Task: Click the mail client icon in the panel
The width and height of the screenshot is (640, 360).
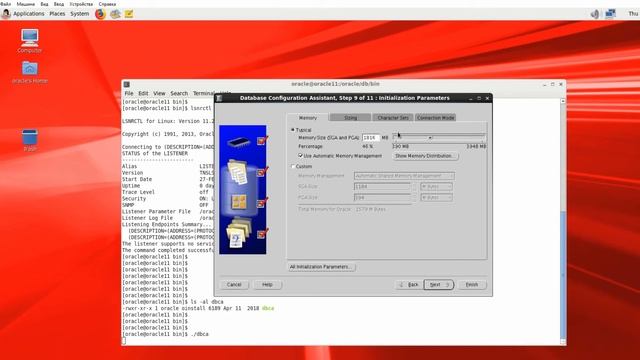Action: pos(115,14)
